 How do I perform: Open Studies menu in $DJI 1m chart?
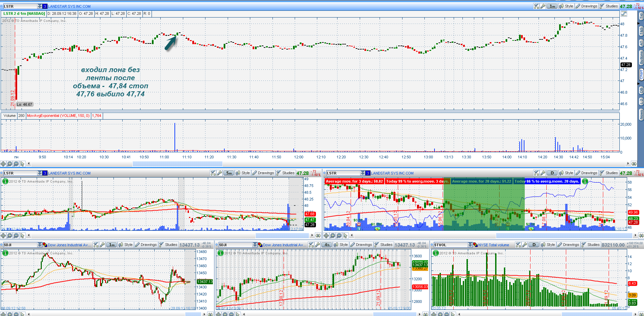168,245
